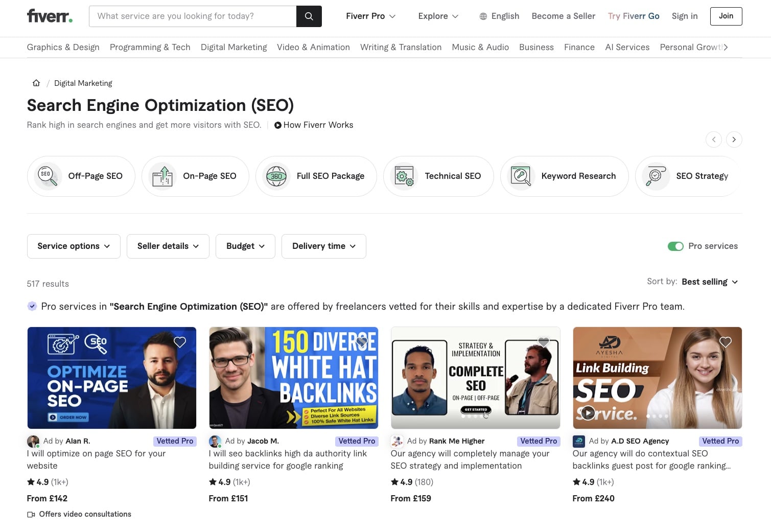Image resolution: width=771 pixels, height=532 pixels.
Task: Expand the Fiverr Pro menu
Action: tap(371, 16)
